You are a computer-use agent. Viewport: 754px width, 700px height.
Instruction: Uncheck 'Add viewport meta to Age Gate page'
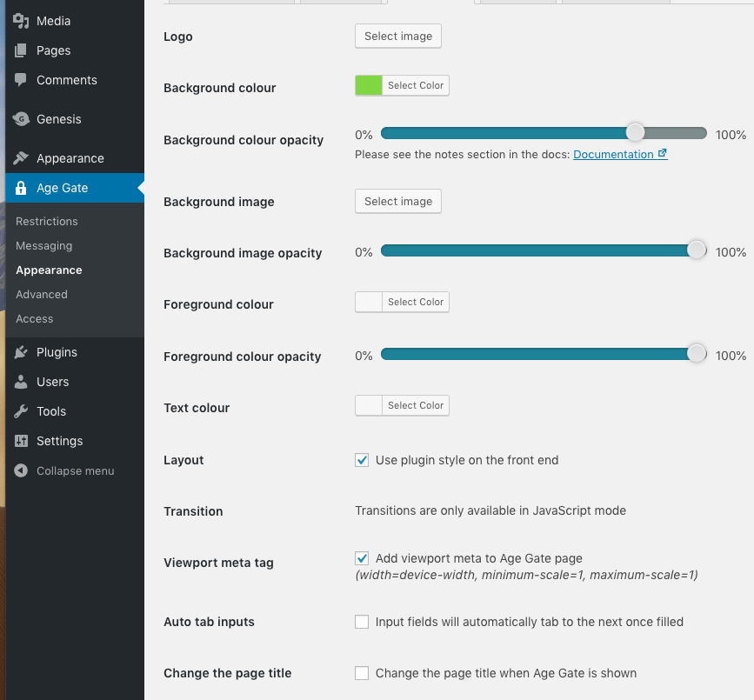click(362, 558)
